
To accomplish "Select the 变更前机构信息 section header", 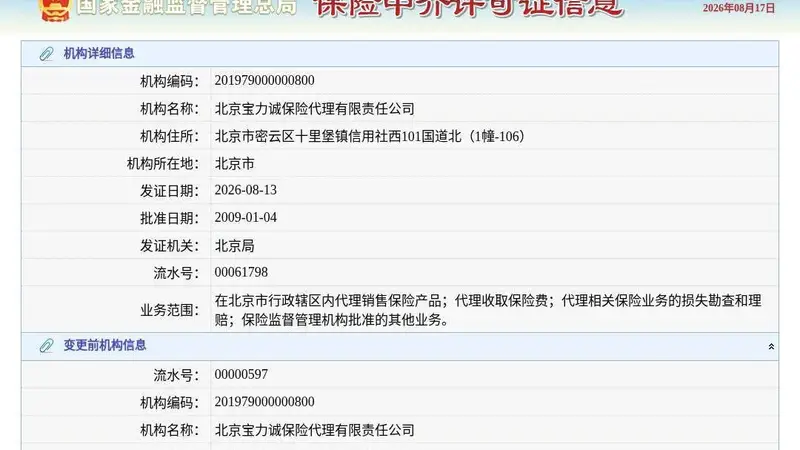I will pos(399,346).
